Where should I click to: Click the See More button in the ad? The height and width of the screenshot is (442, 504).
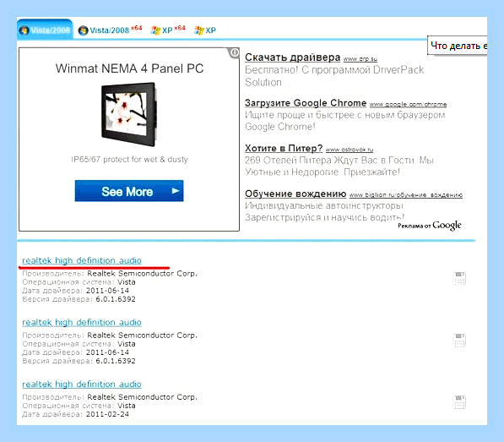pos(129,191)
